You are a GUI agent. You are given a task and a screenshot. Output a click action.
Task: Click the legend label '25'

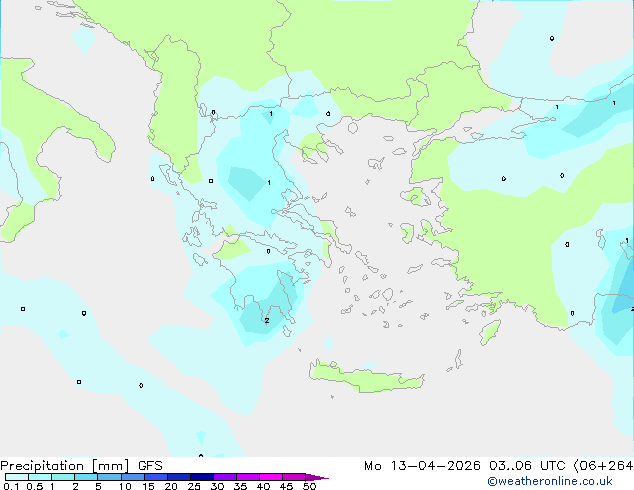click(194, 486)
